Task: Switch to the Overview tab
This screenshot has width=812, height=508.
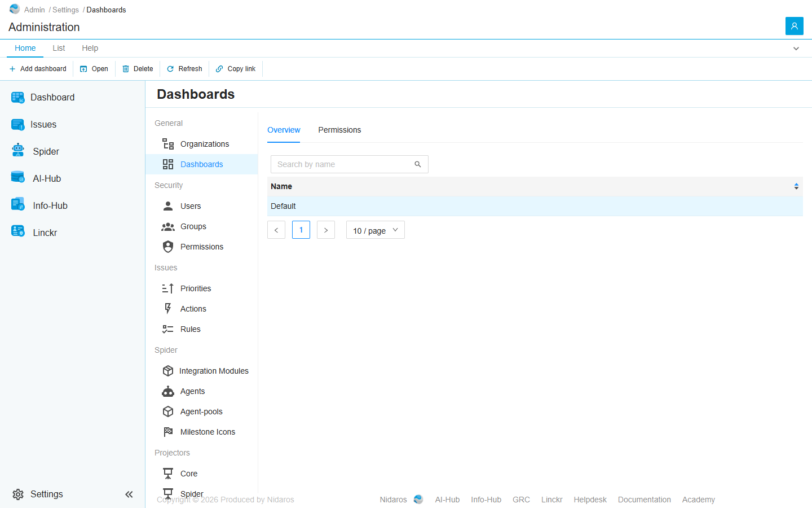Action: tap(284, 130)
